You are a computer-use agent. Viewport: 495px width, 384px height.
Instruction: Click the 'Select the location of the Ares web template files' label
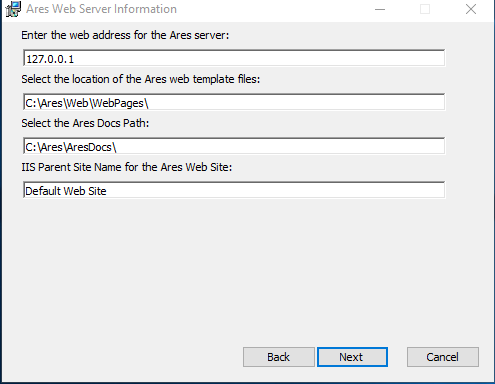tap(141, 79)
